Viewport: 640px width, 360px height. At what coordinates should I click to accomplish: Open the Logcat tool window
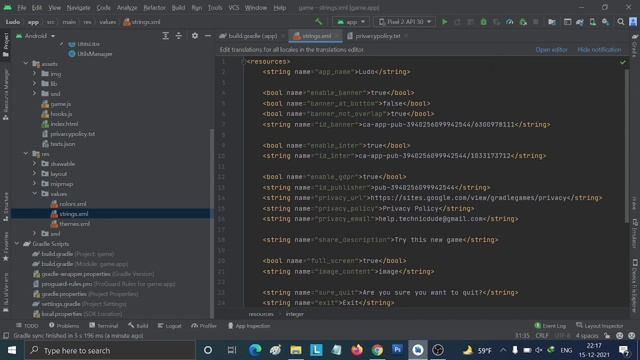(x=169, y=326)
